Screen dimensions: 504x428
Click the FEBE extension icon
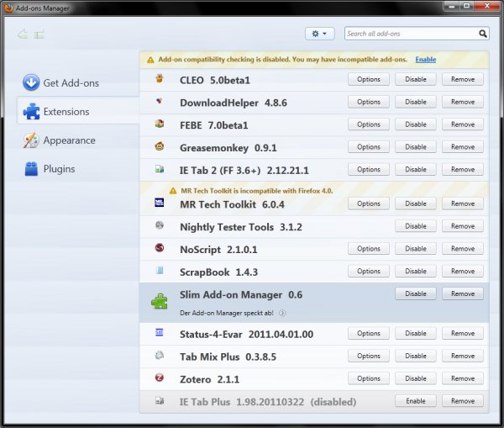click(x=159, y=124)
